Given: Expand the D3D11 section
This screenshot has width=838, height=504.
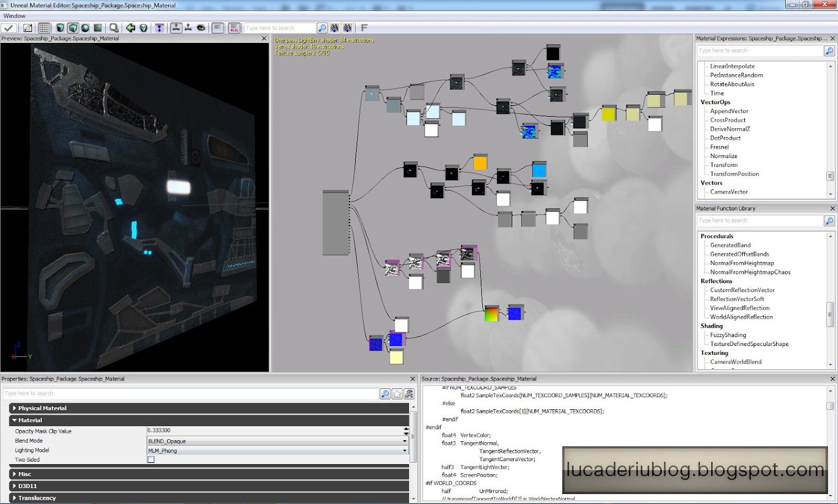Looking at the screenshot, I should [x=209, y=486].
